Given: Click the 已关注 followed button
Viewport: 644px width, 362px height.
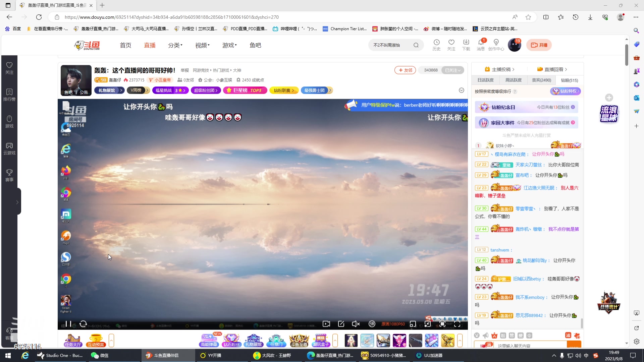Looking at the screenshot, I should 453,70.
